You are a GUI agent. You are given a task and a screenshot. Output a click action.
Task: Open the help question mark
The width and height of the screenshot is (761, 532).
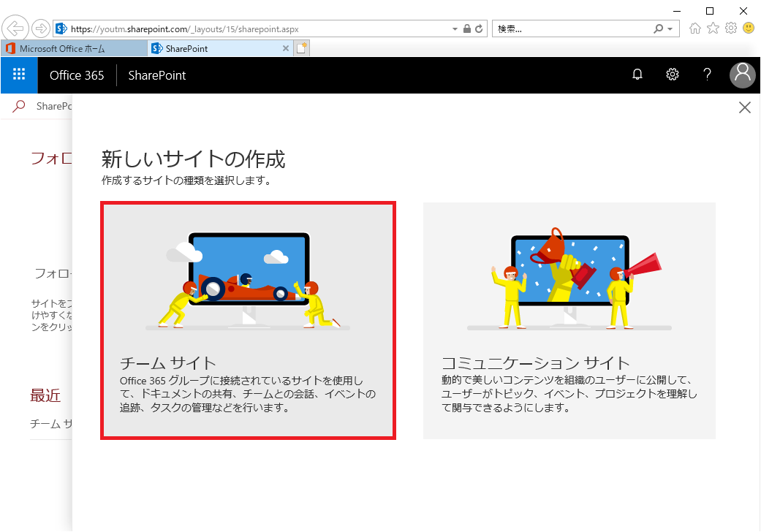707,75
